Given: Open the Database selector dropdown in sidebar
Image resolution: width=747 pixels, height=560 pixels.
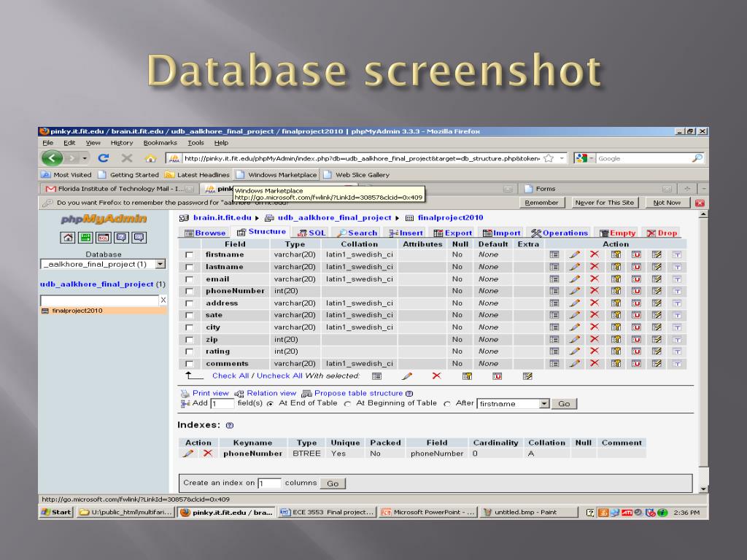Looking at the screenshot, I should [x=102, y=264].
